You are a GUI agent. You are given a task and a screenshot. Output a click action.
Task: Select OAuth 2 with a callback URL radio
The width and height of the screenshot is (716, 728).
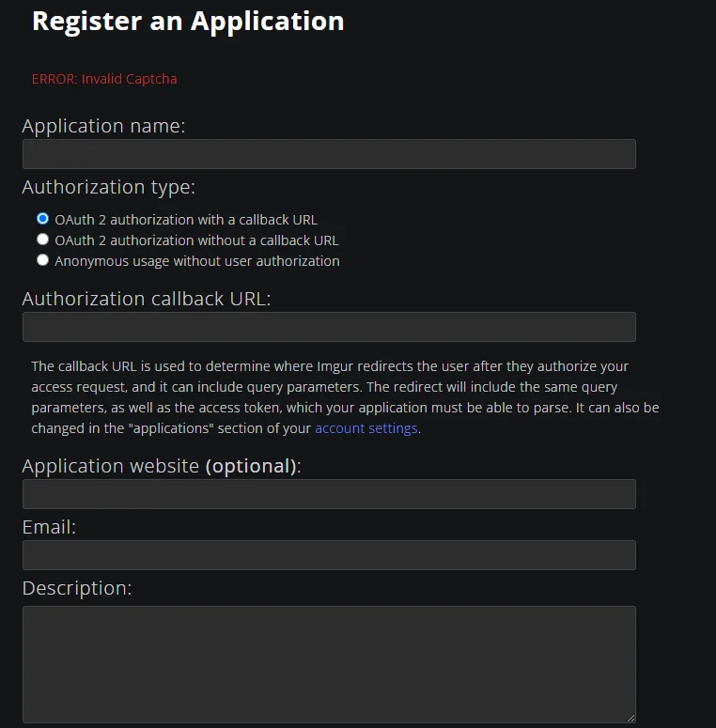click(42, 218)
